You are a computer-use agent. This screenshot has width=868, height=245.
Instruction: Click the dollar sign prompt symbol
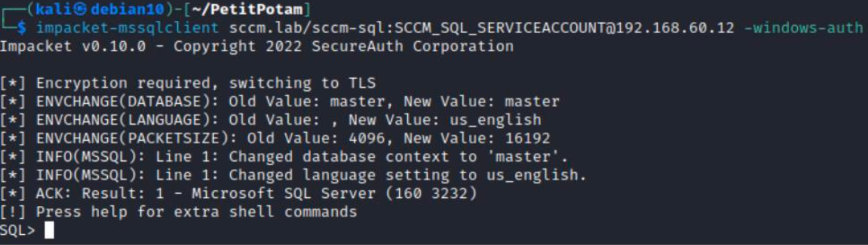point(21,28)
